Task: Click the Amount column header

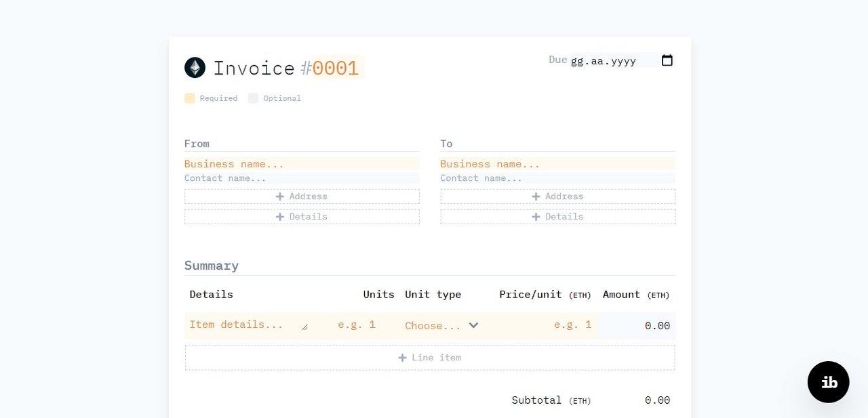Action: (636, 295)
